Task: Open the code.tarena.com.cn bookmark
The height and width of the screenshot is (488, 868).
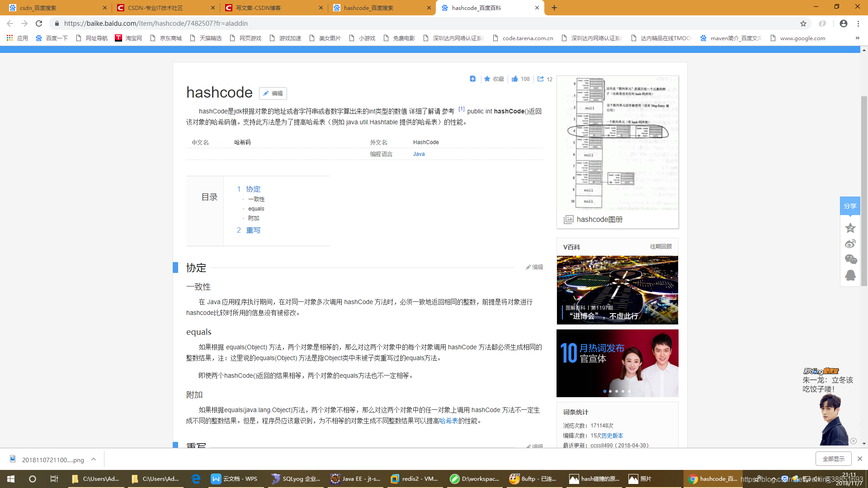Action: [x=523, y=38]
